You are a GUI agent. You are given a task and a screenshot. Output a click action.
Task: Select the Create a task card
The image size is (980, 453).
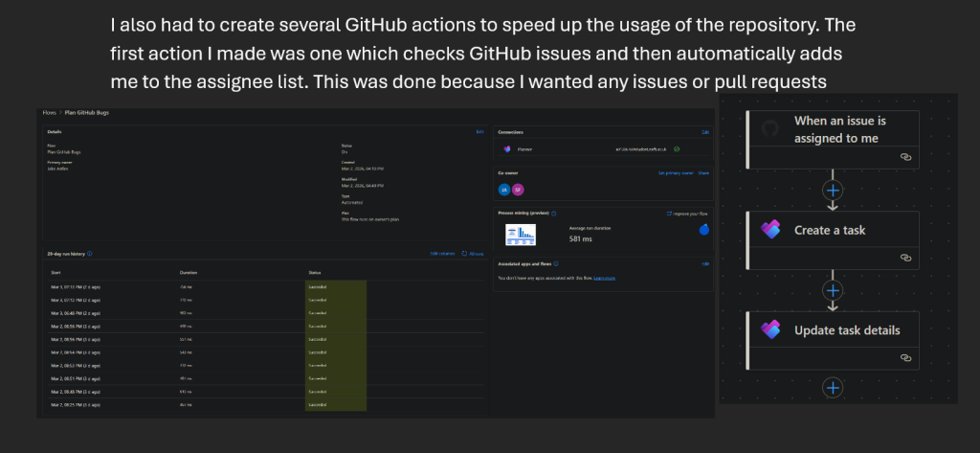click(x=834, y=240)
